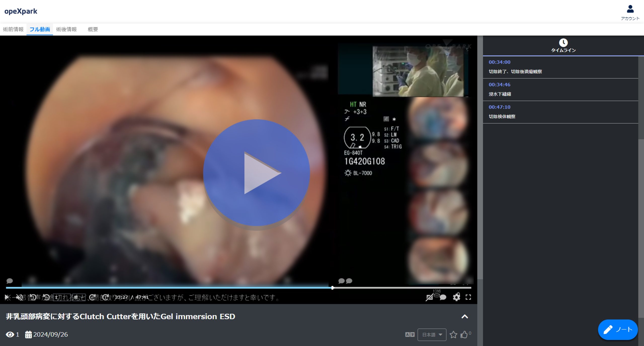This screenshot has width=644, height=346.
Task: Click the translation icon next to 日本語
Action: pos(410,335)
